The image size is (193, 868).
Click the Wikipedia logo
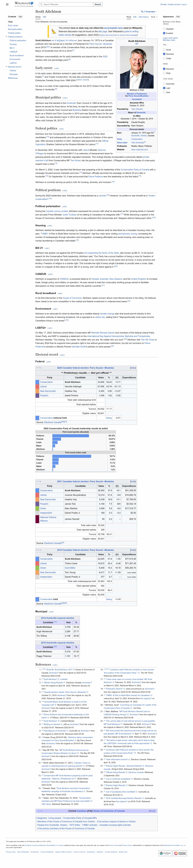24,4
